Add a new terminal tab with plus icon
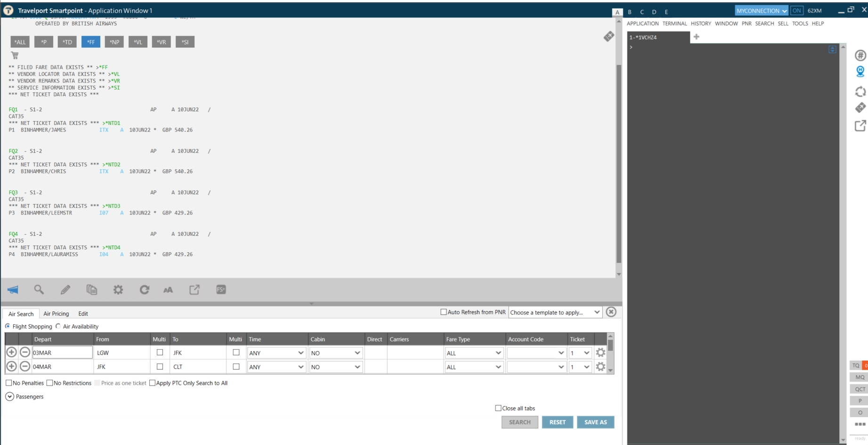Viewport: 868px width, 445px height. (697, 37)
